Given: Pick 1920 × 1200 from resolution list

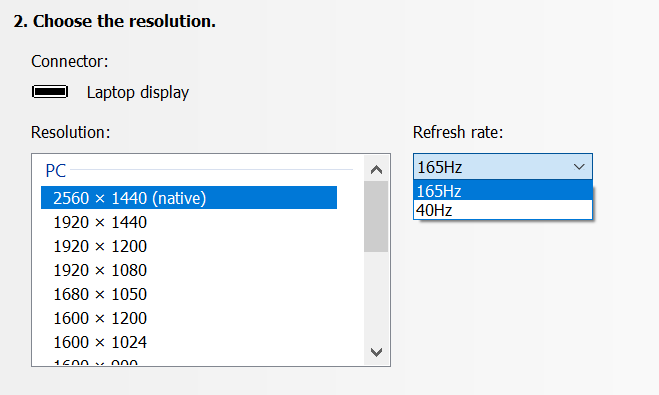Looking at the screenshot, I should coord(189,246).
